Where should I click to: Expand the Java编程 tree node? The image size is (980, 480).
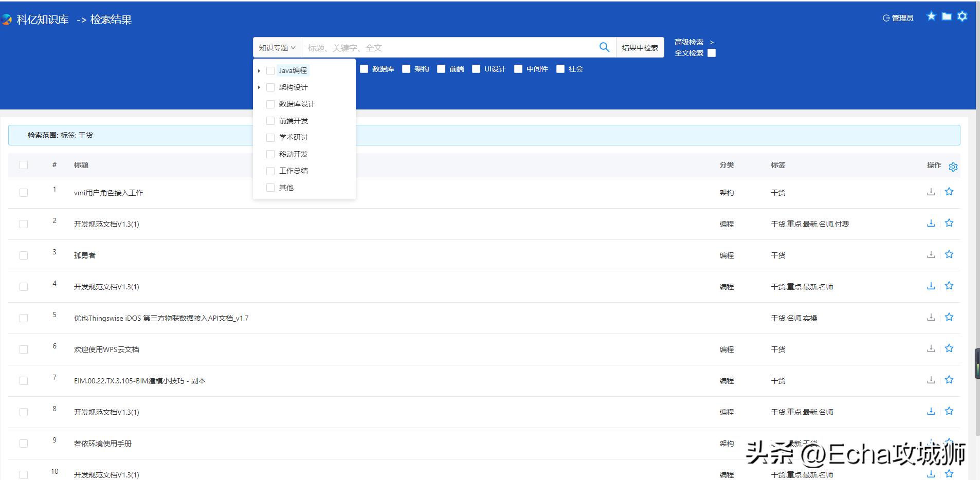(x=259, y=71)
